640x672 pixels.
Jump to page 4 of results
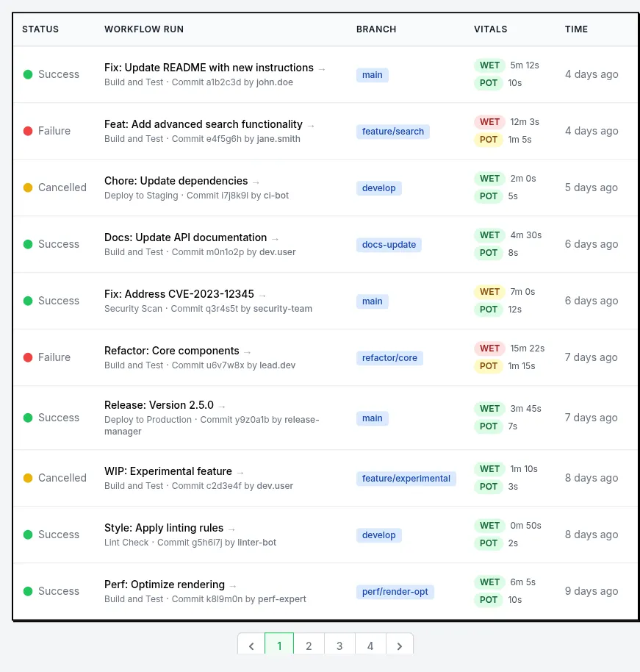click(x=370, y=646)
